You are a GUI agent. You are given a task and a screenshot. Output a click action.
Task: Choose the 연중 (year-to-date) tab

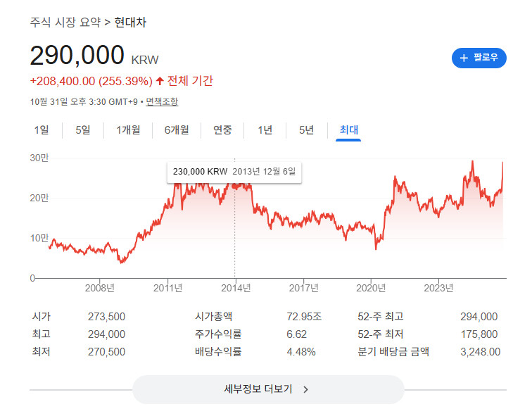[222, 130]
